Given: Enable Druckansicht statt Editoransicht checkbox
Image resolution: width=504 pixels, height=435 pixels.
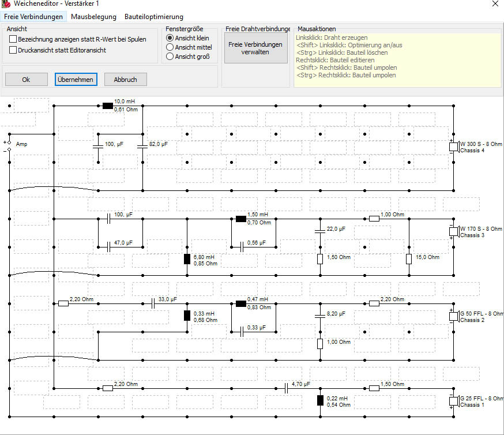Looking at the screenshot, I should tap(13, 50).
